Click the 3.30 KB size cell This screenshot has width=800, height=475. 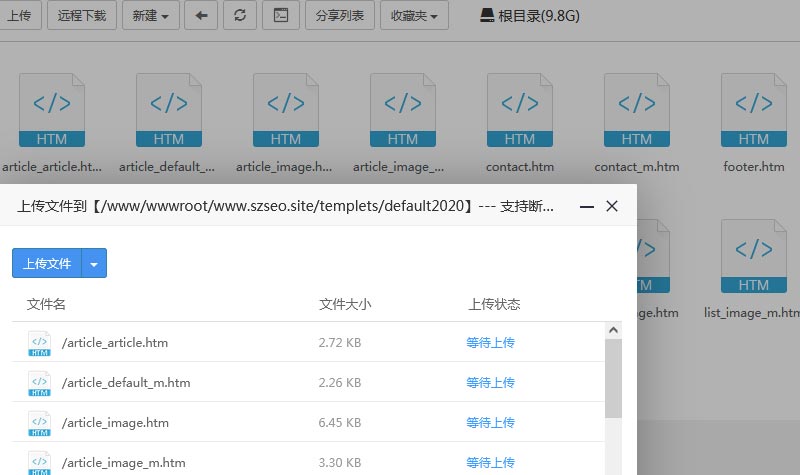[340, 463]
